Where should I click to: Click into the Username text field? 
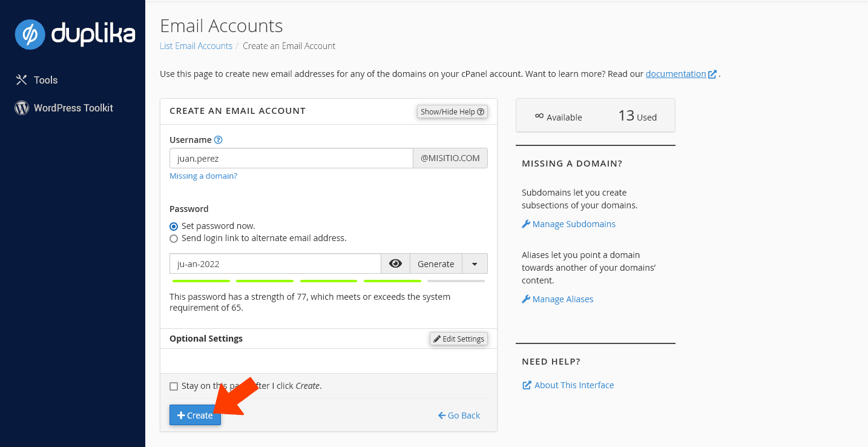291,158
